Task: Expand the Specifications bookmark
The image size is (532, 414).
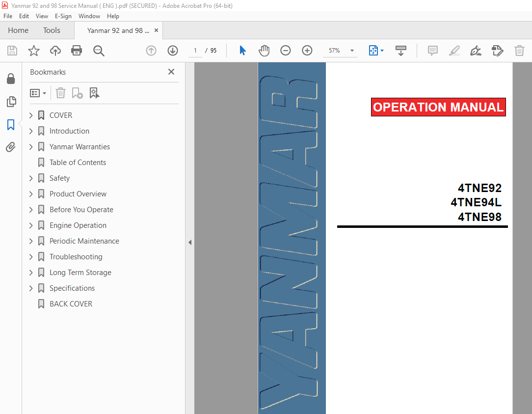Action: click(31, 288)
